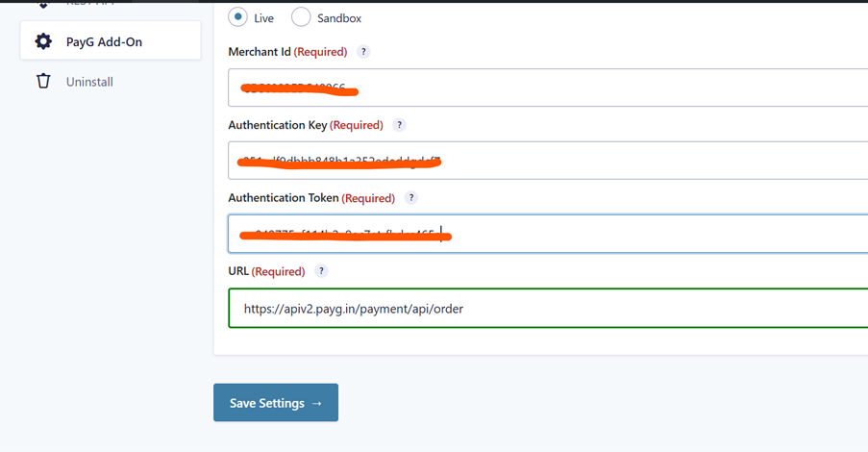Open the URL field help icon

(321, 271)
